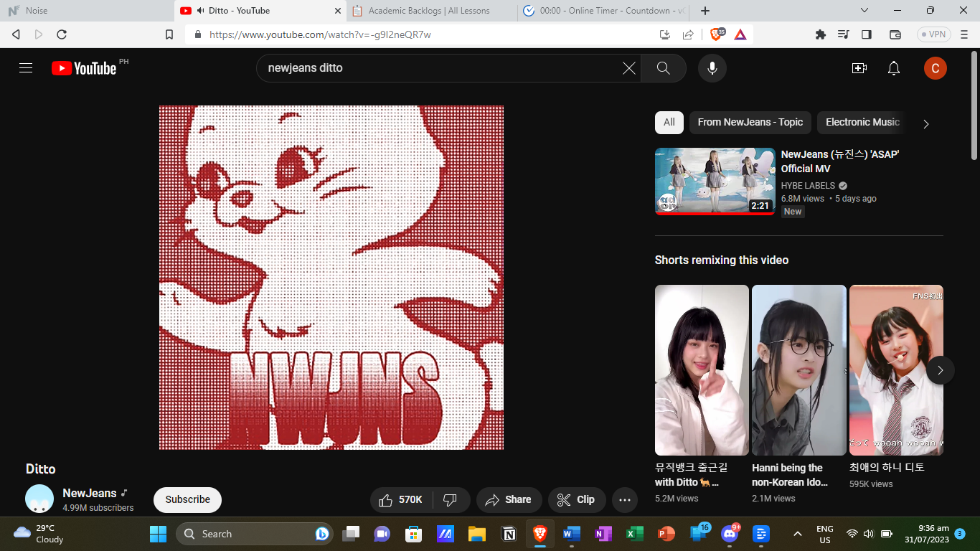Open the ENG US language switcher
Viewport: 980px width, 551px height.
click(x=825, y=534)
